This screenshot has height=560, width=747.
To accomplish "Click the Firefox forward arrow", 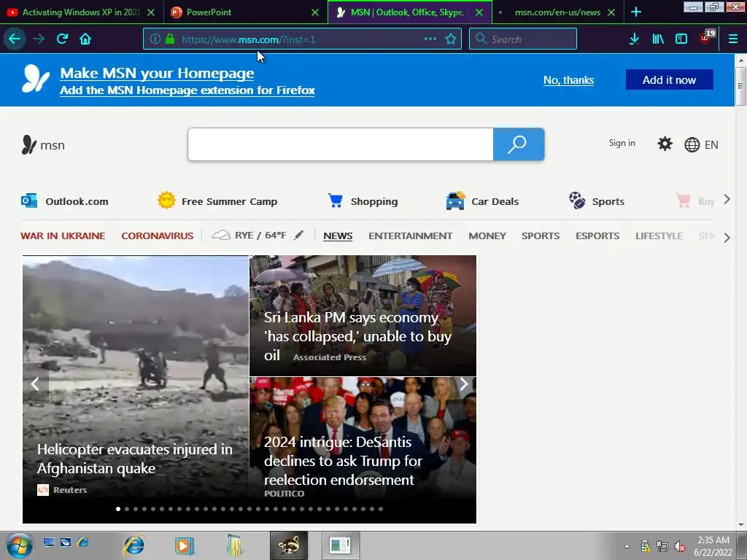I will point(39,39).
